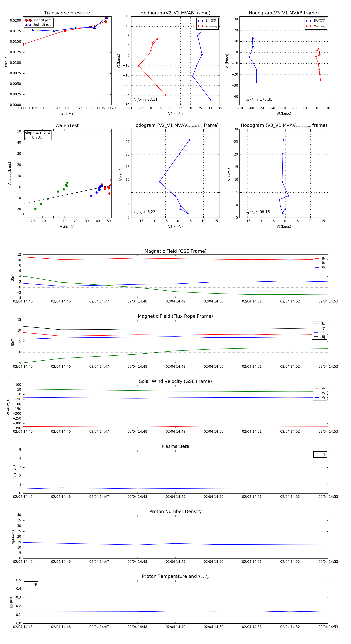The height and width of the screenshot is (644, 351).
Task: Click the 'Proton Temperature and Te/Tp' title
Action: click(x=175, y=576)
